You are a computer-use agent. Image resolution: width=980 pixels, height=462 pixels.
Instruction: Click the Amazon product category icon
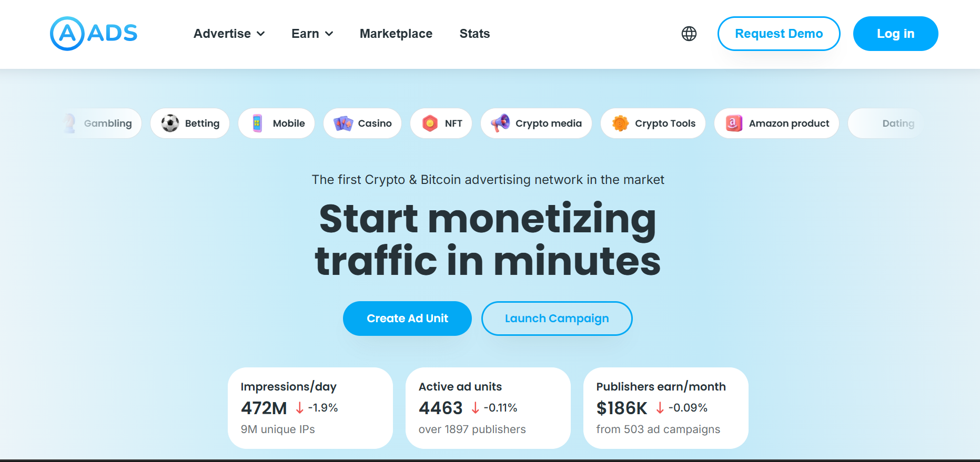click(733, 123)
